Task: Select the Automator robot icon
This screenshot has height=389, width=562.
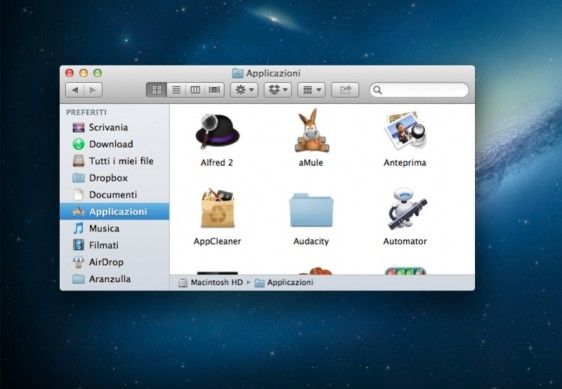Action: point(406,209)
